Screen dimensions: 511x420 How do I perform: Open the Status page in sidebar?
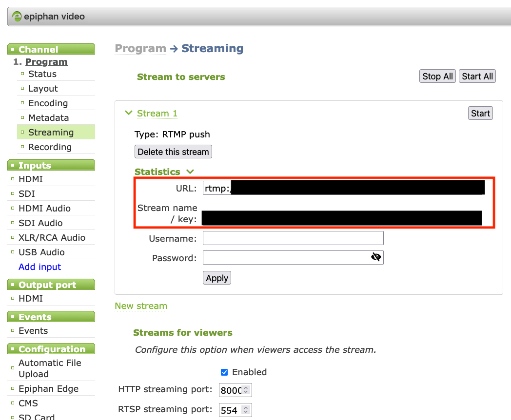pos(42,74)
